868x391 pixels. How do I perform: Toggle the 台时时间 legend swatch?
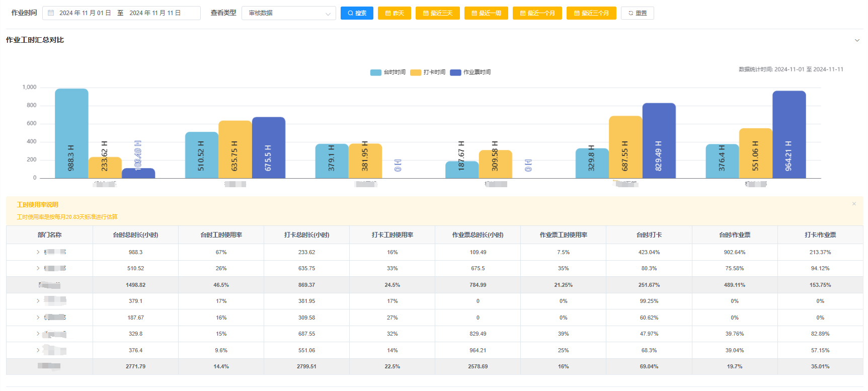[376, 72]
